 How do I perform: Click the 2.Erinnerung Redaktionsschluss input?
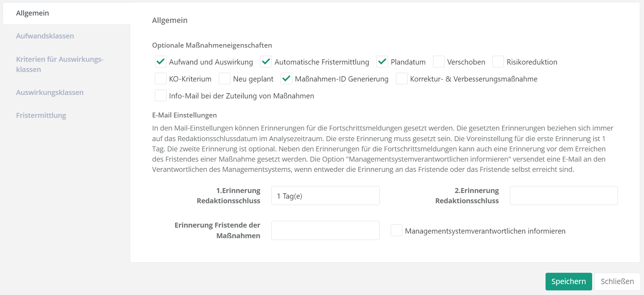pyautogui.click(x=564, y=196)
